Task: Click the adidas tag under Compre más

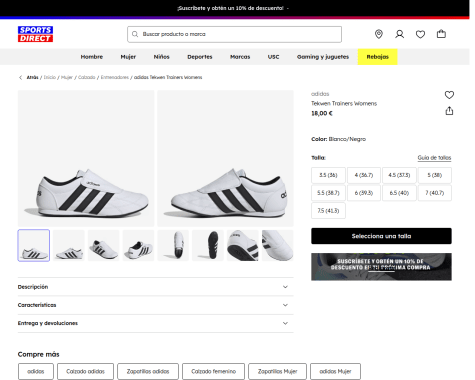Action: coord(36,371)
